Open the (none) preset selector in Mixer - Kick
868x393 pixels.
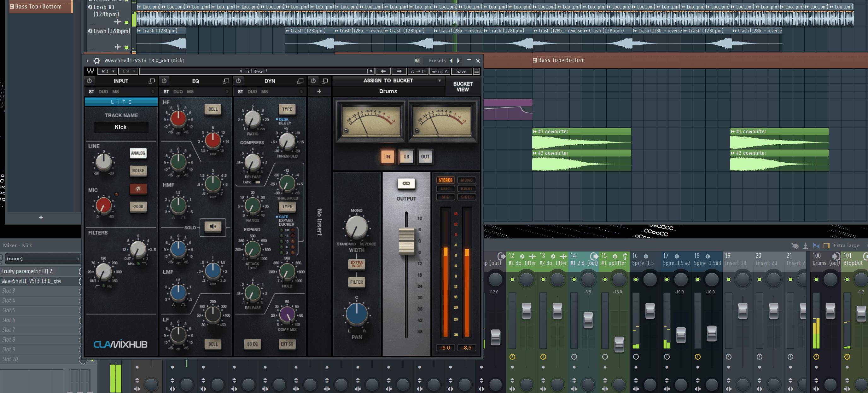43,259
